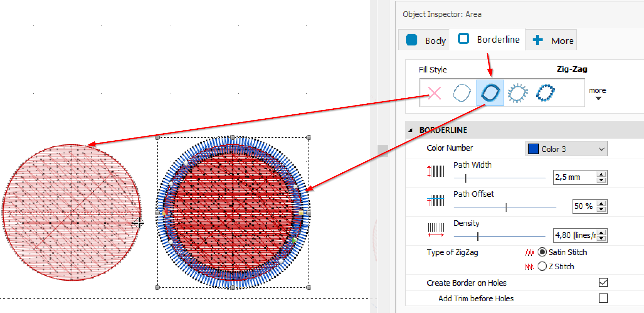Click the top-right selection handle

coord(308,137)
